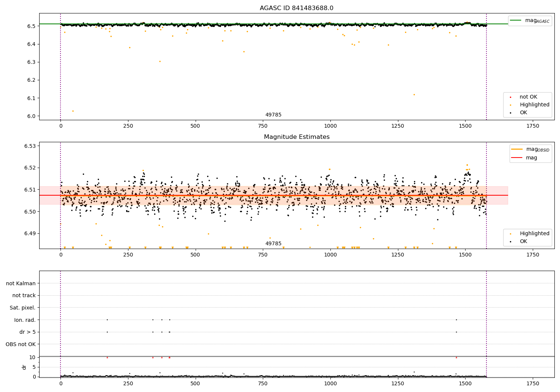Click the orange mag OBSID legend line
The image size is (560, 392).
coord(517,149)
